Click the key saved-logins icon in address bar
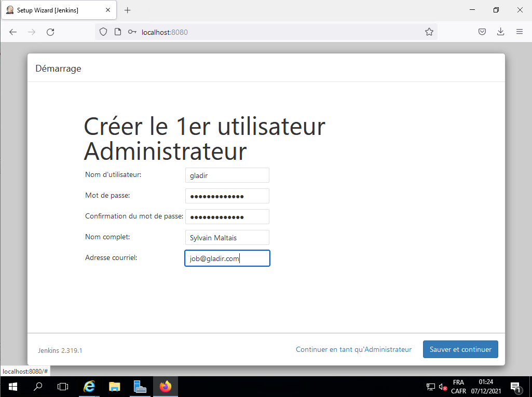 coord(132,32)
